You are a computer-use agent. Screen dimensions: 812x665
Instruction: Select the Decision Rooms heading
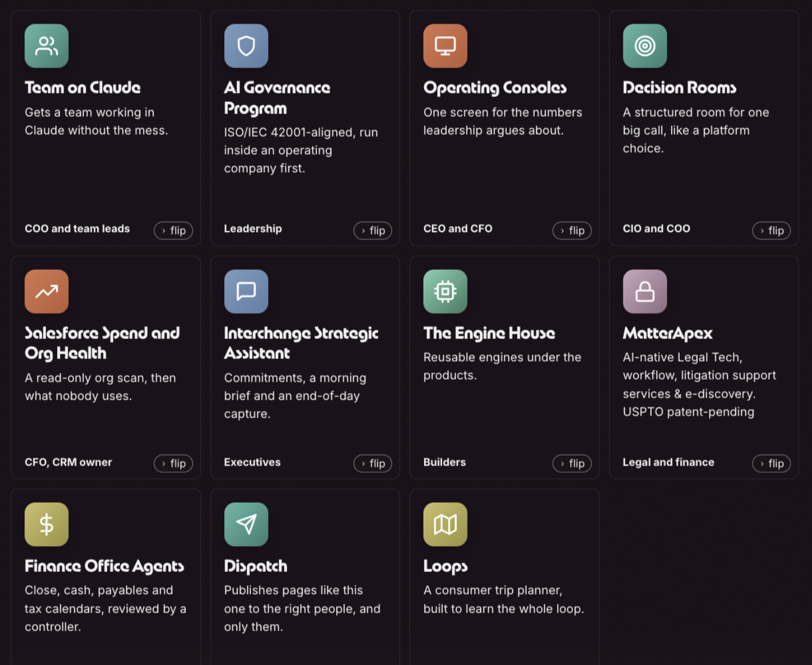[680, 87]
